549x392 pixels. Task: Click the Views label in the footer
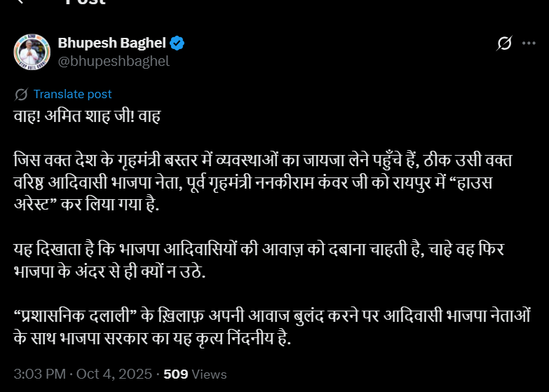[210, 374]
